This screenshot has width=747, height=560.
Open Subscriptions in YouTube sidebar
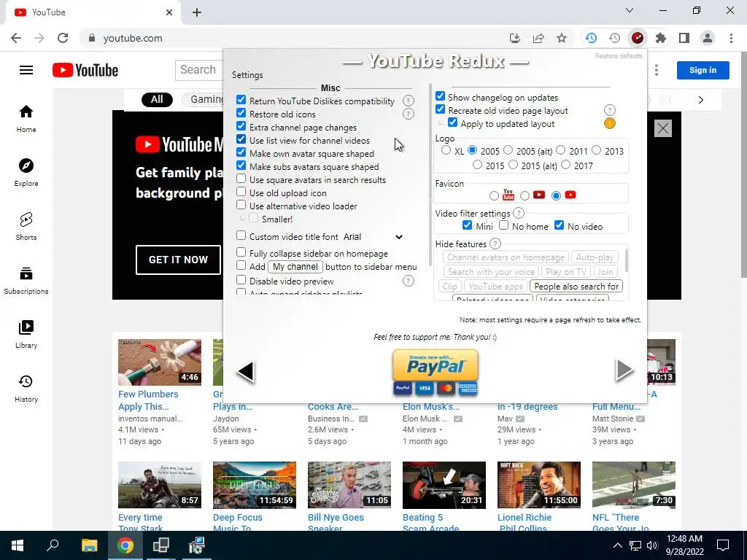click(x=26, y=281)
